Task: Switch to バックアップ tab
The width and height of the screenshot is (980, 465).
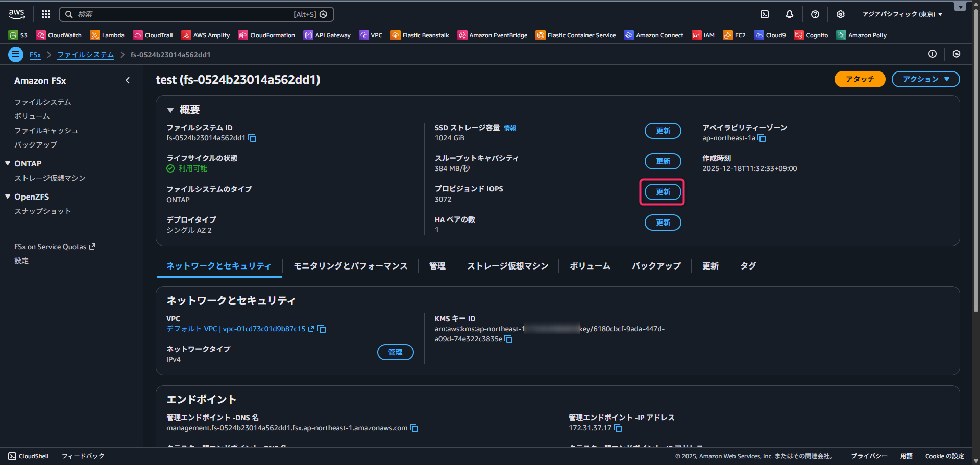Action: (x=656, y=266)
